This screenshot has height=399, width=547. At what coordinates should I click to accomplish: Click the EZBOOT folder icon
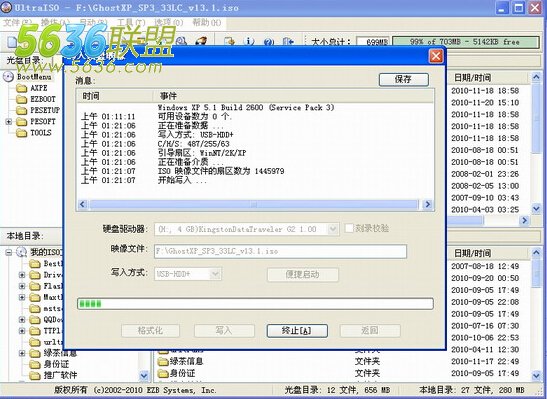pos(21,99)
